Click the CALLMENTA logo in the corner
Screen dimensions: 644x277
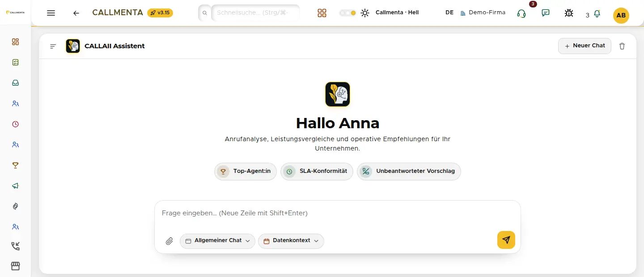(x=15, y=13)
